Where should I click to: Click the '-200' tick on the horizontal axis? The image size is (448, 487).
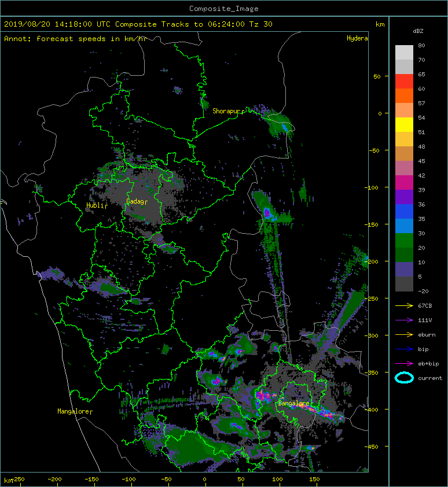(55, 479)
